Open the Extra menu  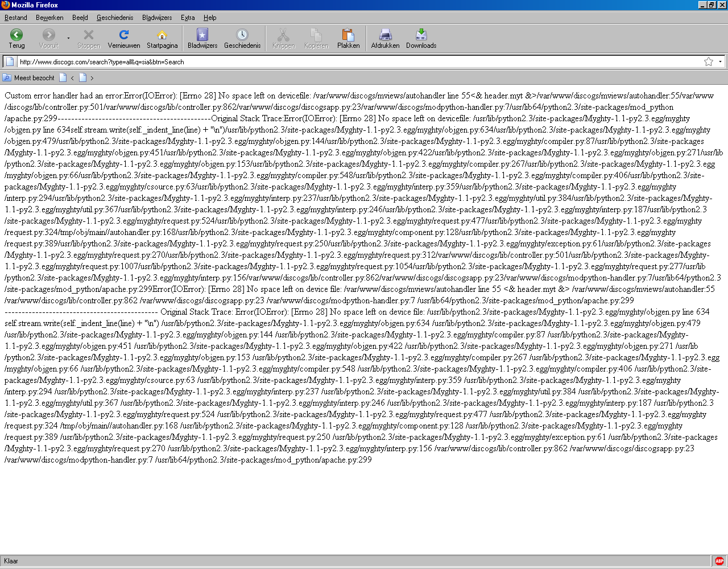click(188, 18)
